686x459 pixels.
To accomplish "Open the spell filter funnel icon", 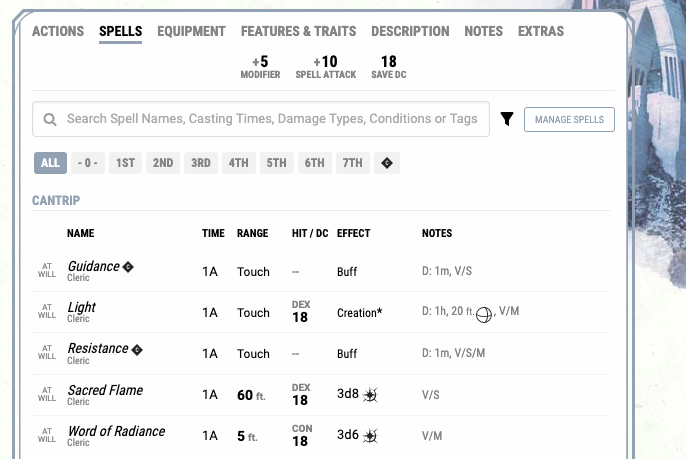I will coord(507,119).
